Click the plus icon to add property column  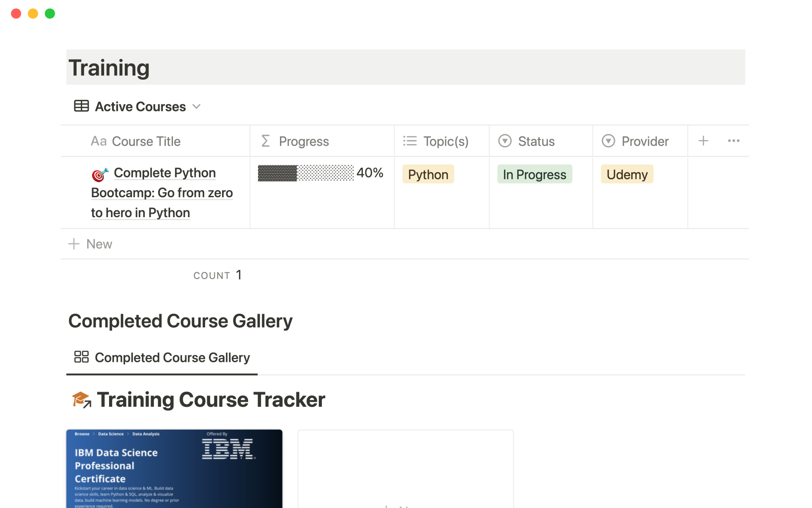pyautogui.click(x=703, y=141)
